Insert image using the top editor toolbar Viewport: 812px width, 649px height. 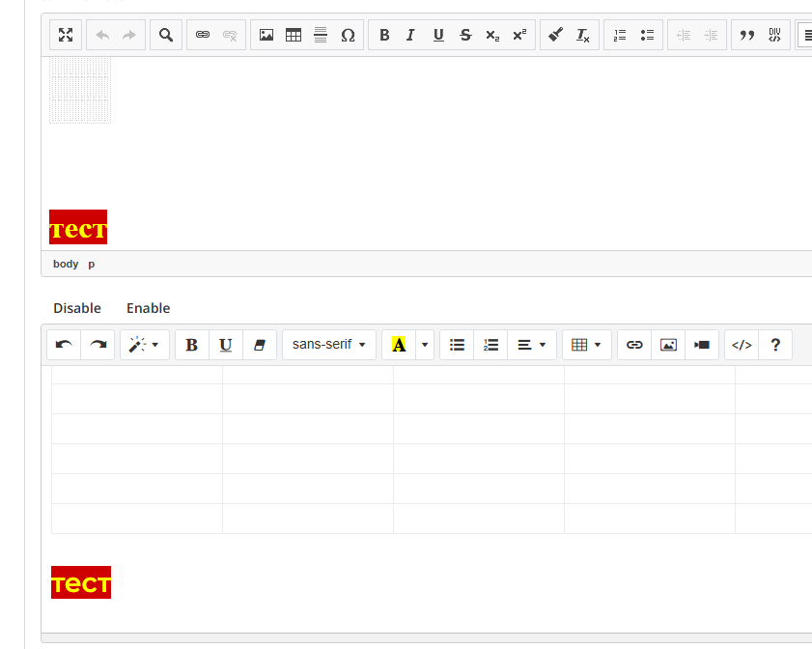pos(266,35)
